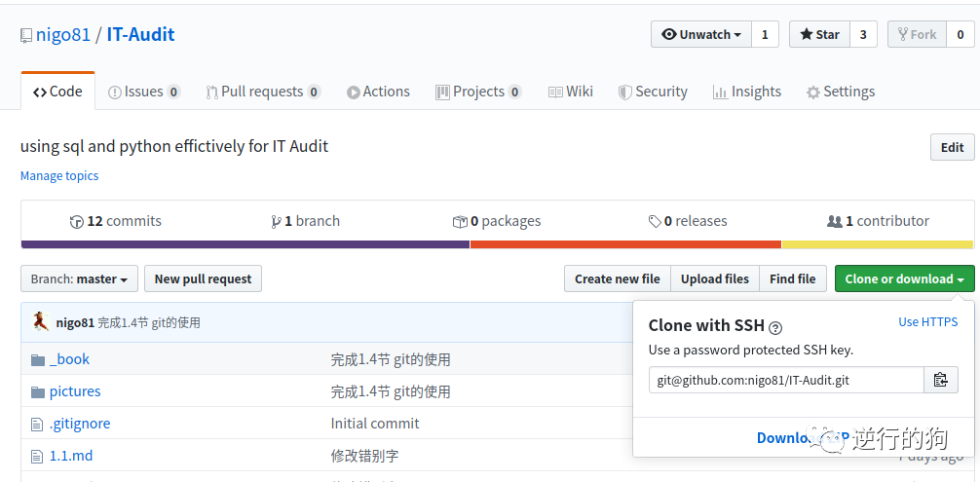Open the Branch: master dropdown
Image resolution: width=980 pixels, height=482 pixels.
[x=79, y=279]
